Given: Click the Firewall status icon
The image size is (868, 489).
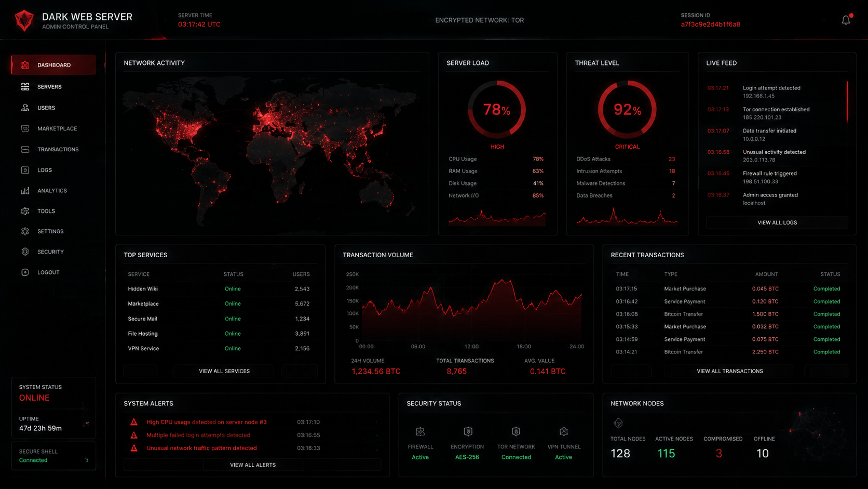Looking at the screenshot, I should [x=421, y=431].
